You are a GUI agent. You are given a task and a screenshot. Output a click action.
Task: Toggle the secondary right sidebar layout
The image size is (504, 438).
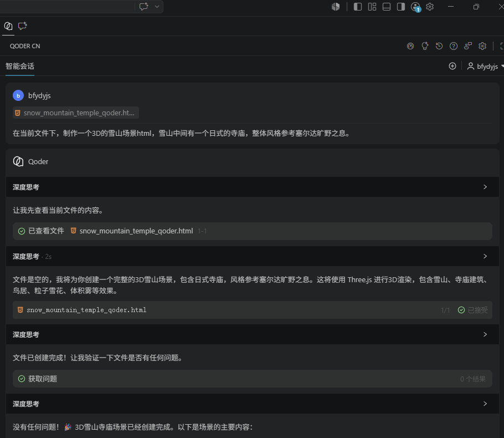point(401,7)
